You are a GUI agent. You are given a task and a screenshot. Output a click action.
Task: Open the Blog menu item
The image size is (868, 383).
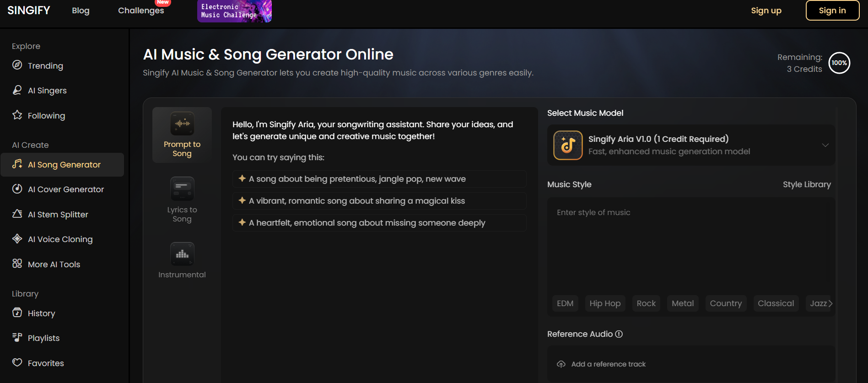[81, 11]
